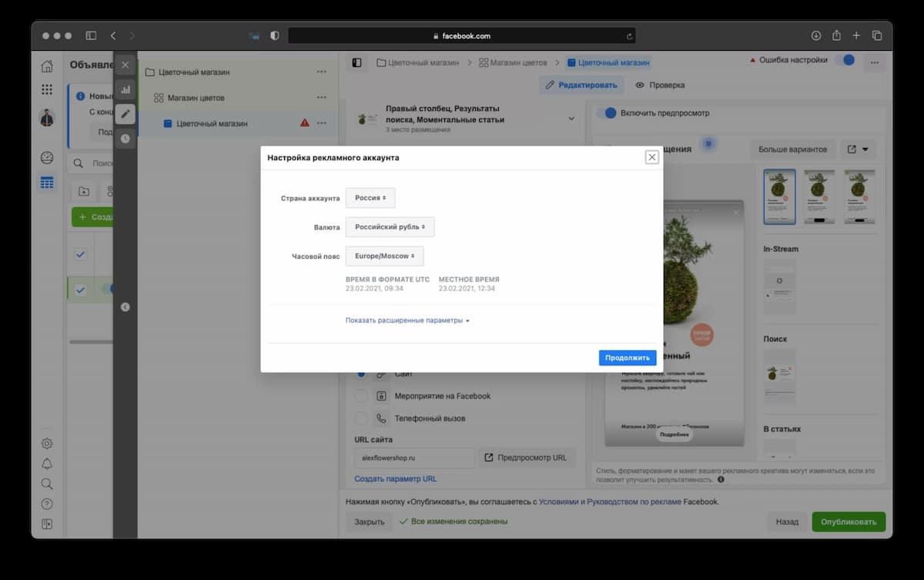924x580 pixels.
Task: Click the URL сайта input field
Action: 414,458
